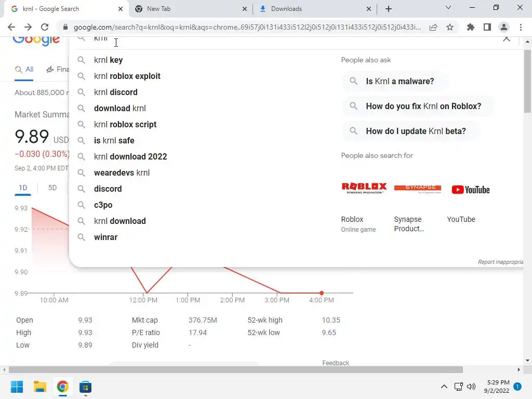
Task: Open notification center badge
Action: point(517,387)
